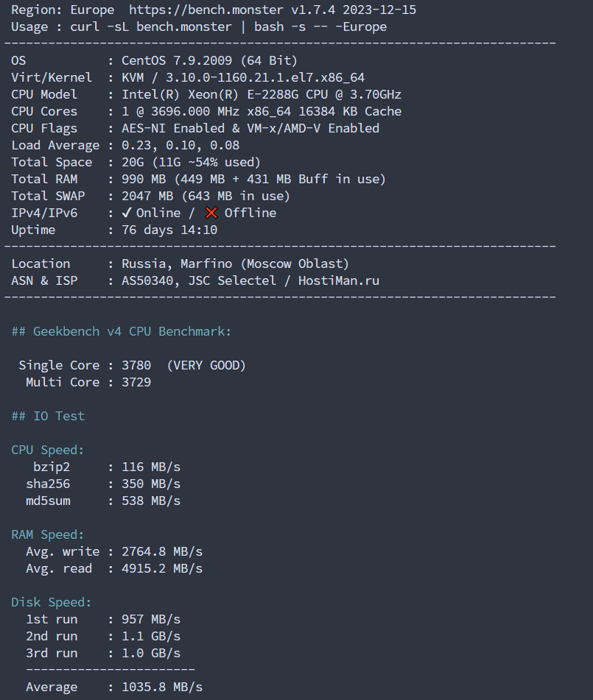
Task: Click the curl usage command text
Action: pyautogui.click(x=228, y=26)
